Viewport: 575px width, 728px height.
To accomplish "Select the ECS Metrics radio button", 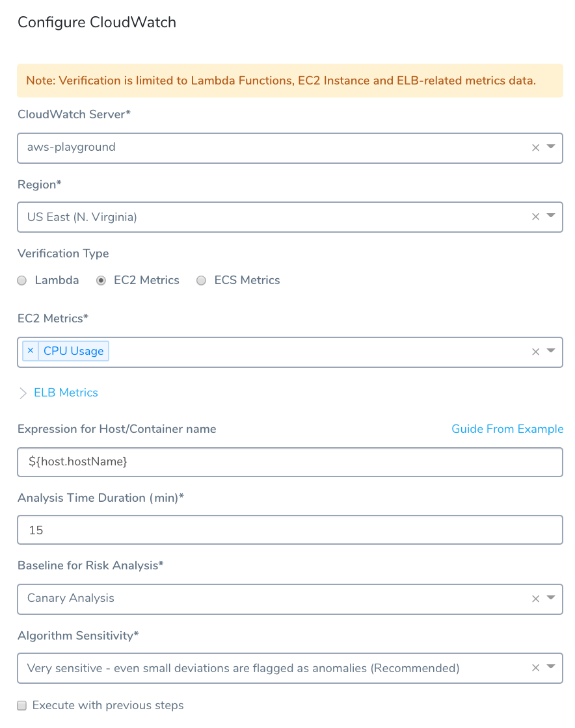I will [201, 280].
